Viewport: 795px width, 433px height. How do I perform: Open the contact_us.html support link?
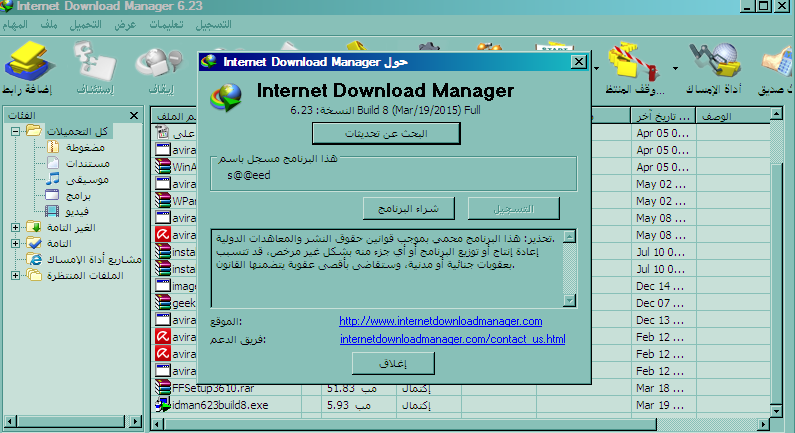[452, 339]
